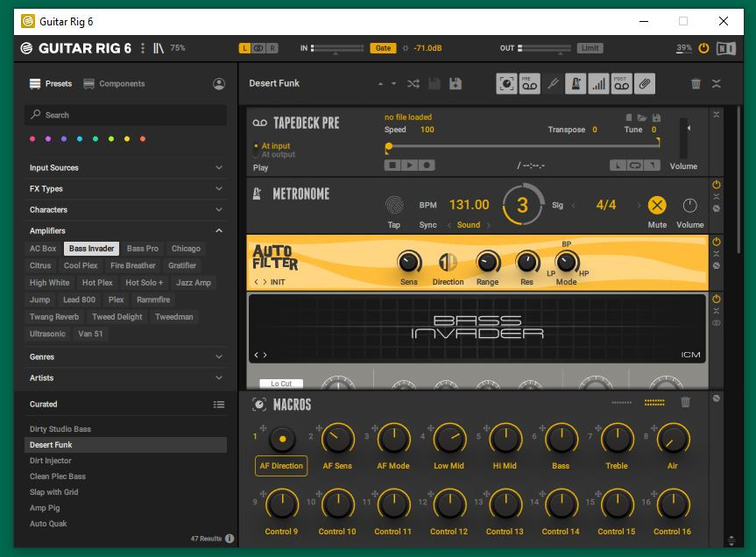Click the Native Instruments NI logo
Viewport: 756px width, 557px height.
click(x=726, y=48)
